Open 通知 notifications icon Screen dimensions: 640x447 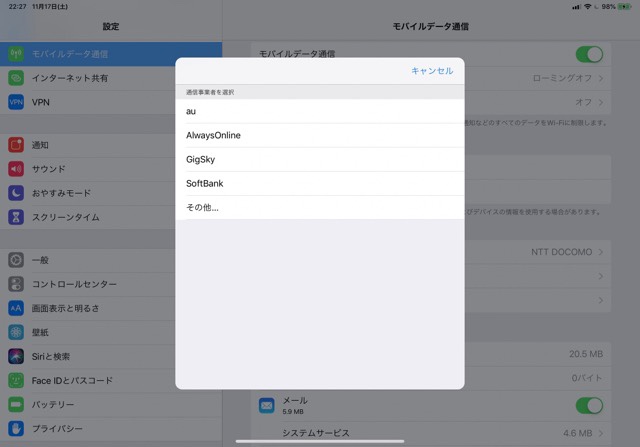[16, 145]
